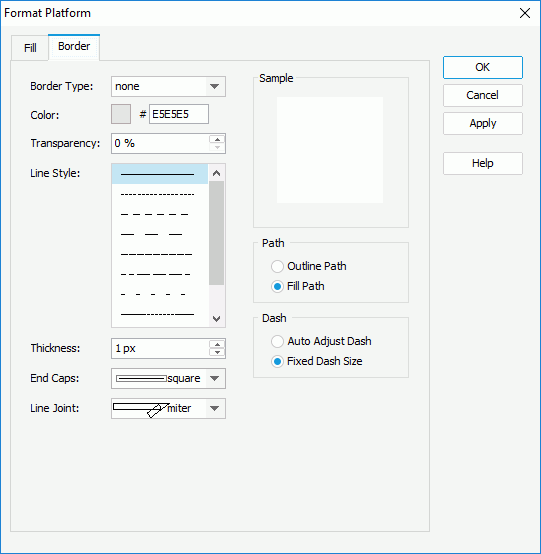Close the Format Platform dialog
The image size is (541, 554).
(x=525, y=13)
